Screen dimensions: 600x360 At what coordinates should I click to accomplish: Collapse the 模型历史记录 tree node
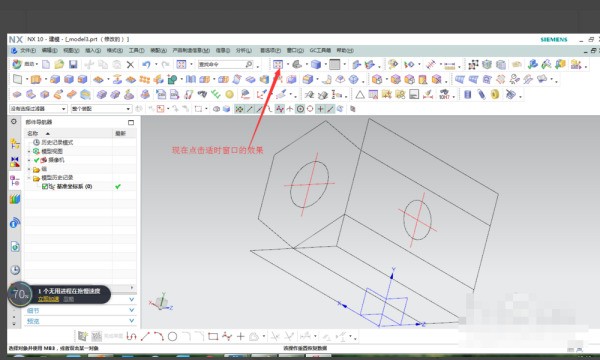29,178
